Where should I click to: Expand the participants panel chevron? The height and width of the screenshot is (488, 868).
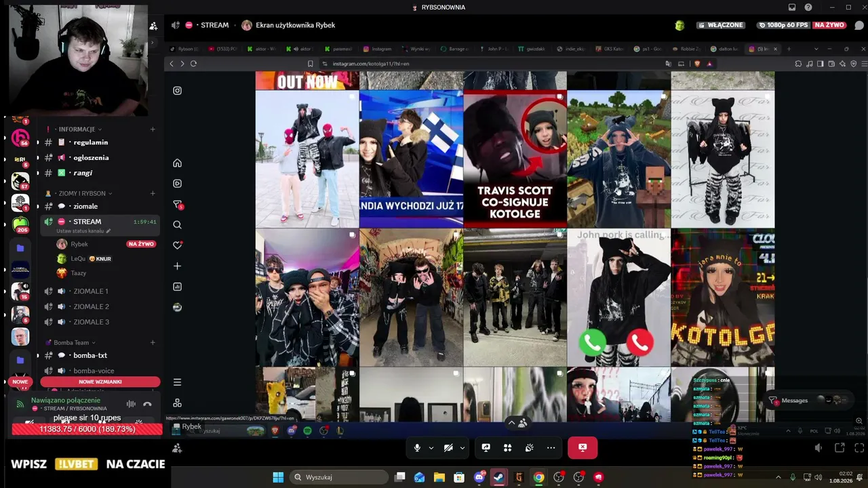click(x=512, y=422)
